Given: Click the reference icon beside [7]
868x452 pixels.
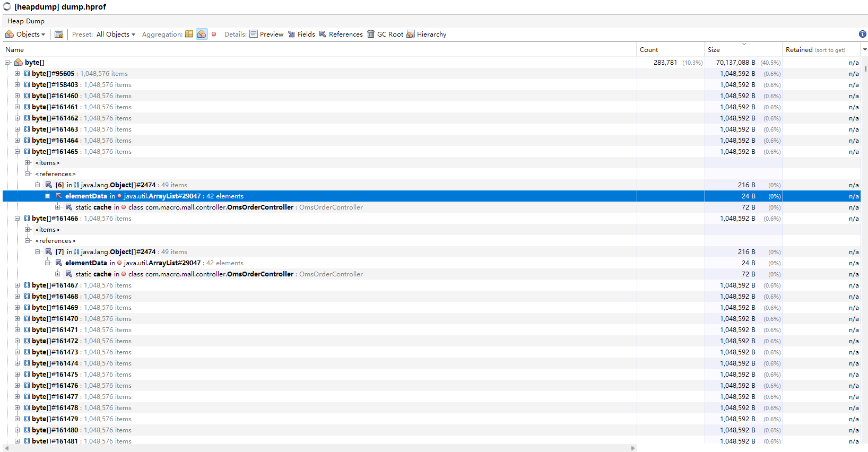Looking at the screenshot, I should (49, 251).
